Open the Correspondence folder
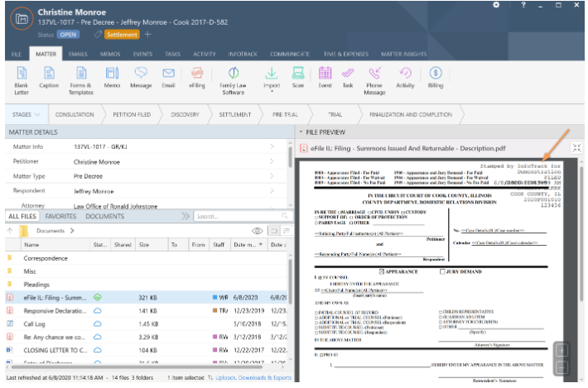 click(x=46, y=258)
